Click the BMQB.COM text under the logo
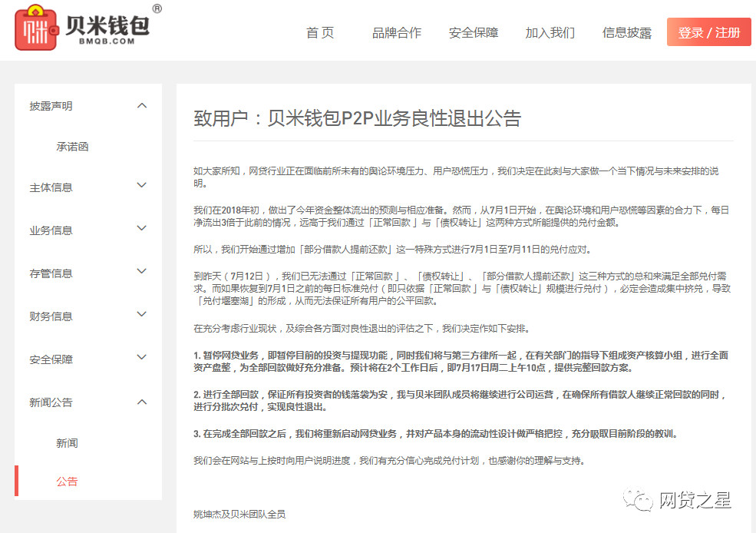 pyautogui.click(x=107, y=41)
